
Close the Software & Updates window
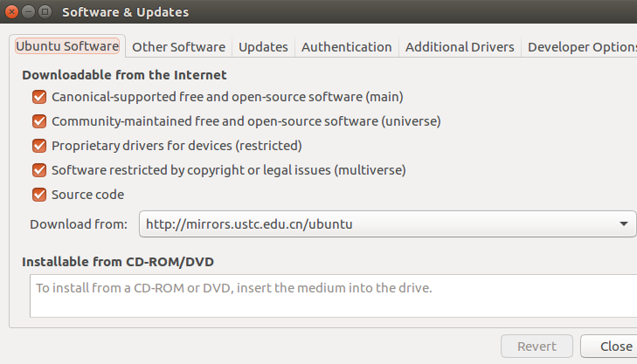pyautogui.click(x=11, y=11)
